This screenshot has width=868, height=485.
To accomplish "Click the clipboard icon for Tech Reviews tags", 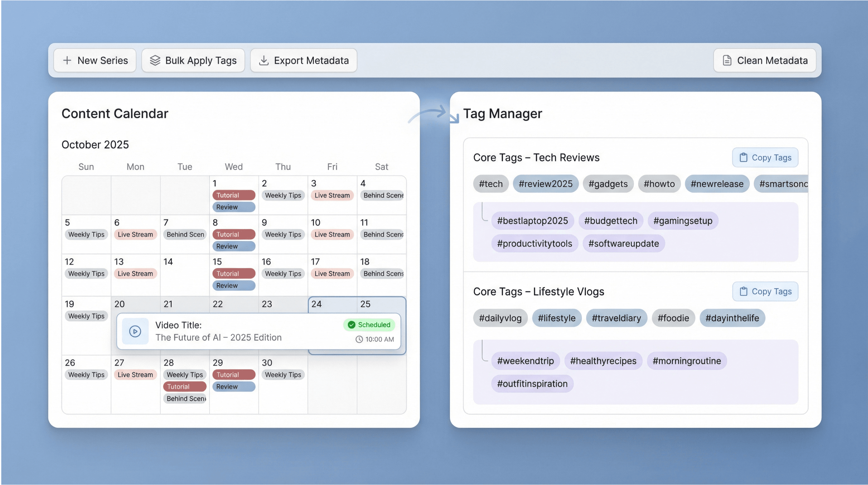I will tap(743, 157).
